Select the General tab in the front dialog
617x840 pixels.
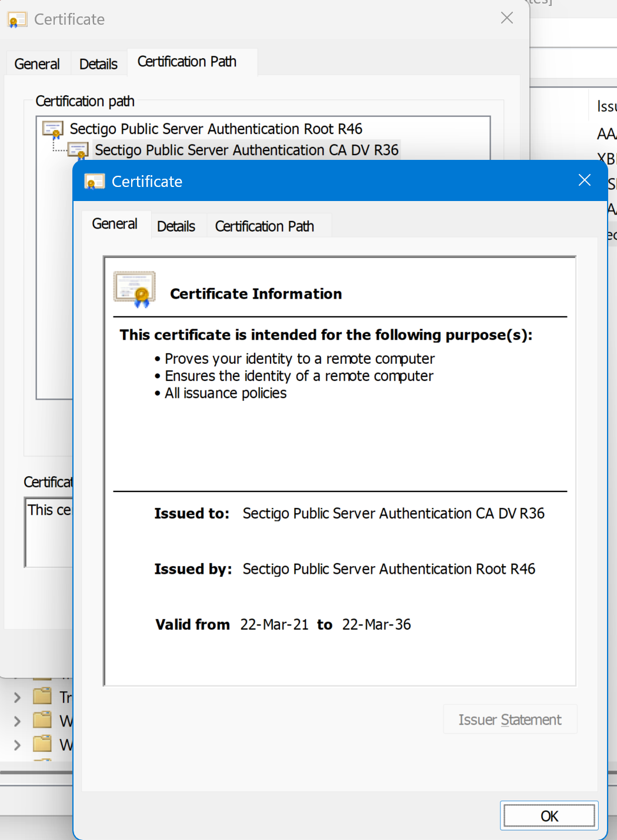tap(115, 224)
